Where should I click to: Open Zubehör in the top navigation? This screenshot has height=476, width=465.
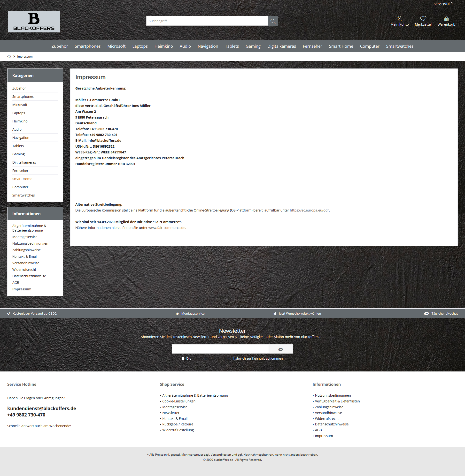tap(60, 46)
